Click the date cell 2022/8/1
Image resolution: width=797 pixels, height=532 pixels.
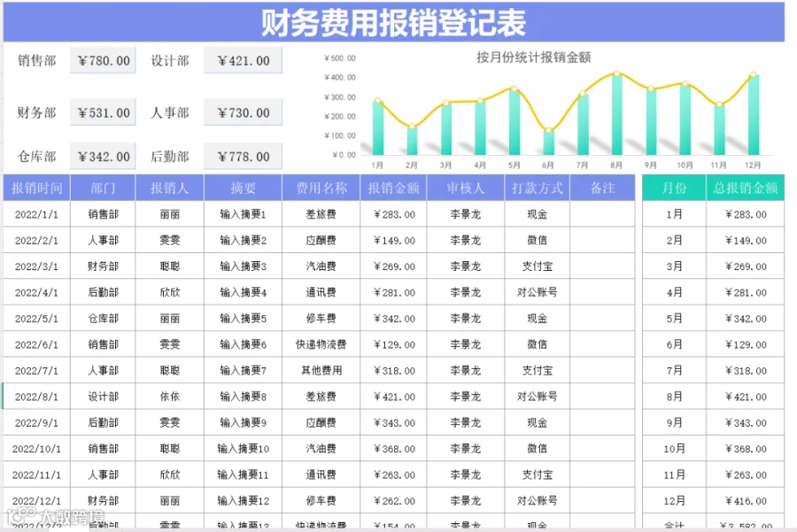point(36,397)
